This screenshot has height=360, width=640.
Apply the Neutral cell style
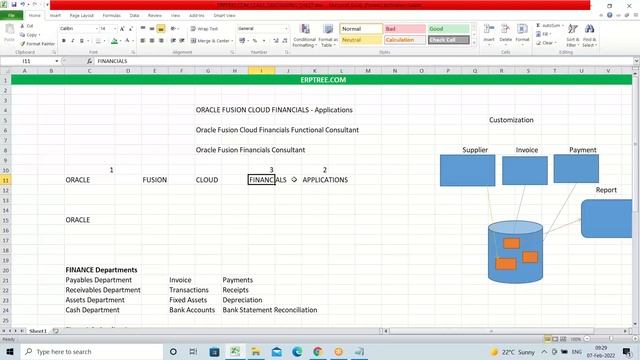coord(361,40)
